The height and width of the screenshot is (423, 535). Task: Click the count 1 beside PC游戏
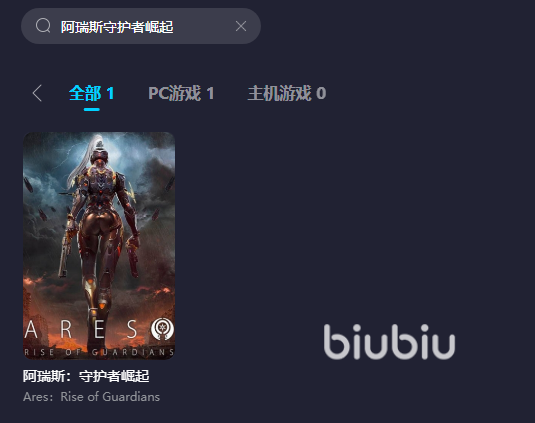(x=211, y=93)
